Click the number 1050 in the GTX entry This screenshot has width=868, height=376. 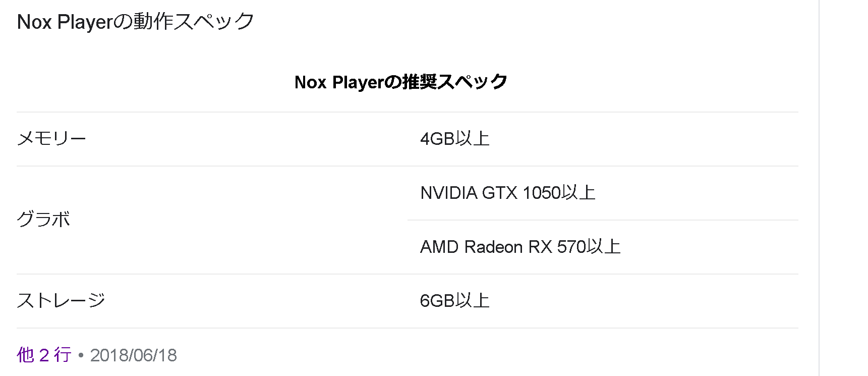click(542, 193)
